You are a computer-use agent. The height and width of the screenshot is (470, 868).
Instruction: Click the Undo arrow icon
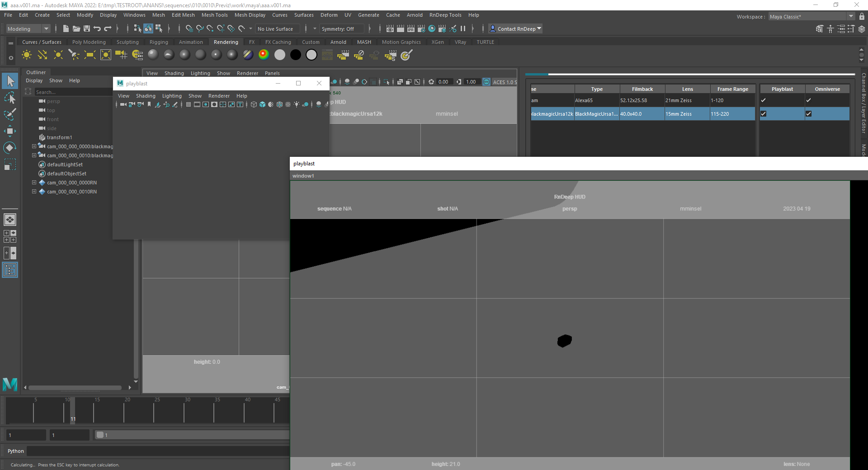coord(97,28)
